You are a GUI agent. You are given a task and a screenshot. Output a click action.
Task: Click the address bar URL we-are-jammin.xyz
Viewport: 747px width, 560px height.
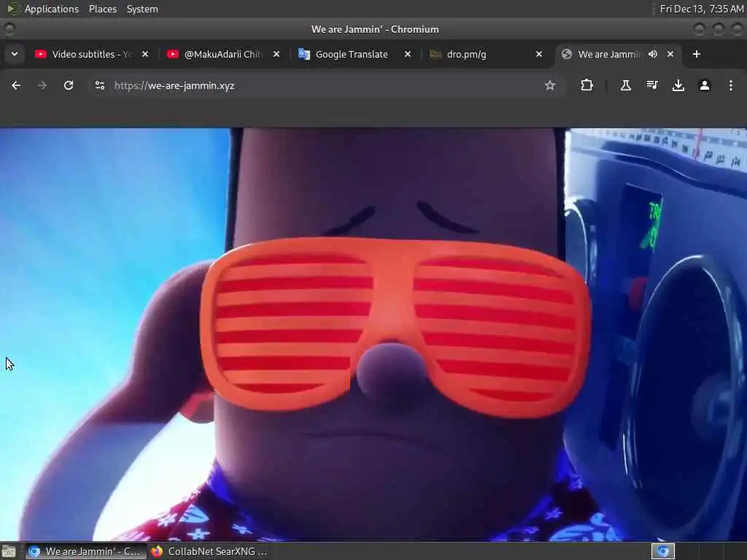click(174, 86)
